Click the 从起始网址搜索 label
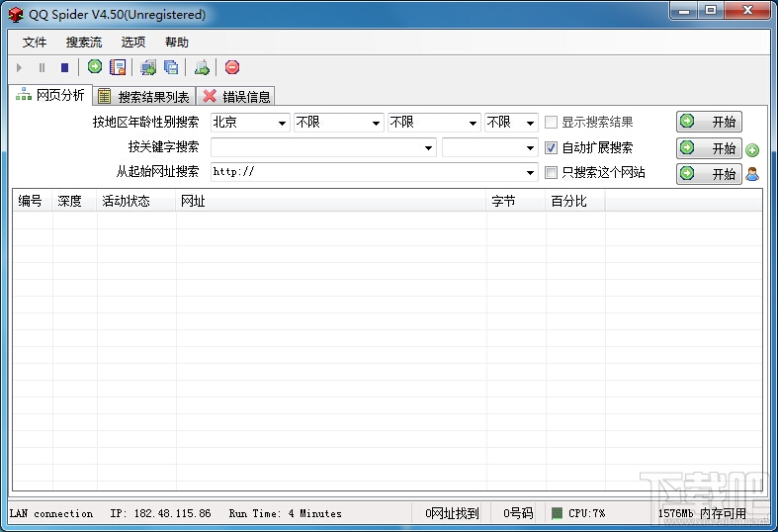 (x=157, y=172)
